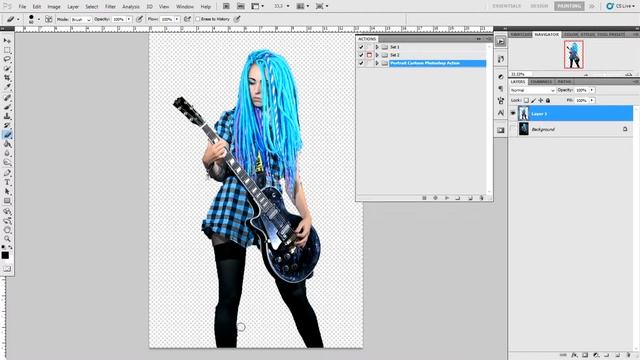Expand the Portrait Cartoon Photoshop Action set
The image size is (640, 360).
(377, 63)
